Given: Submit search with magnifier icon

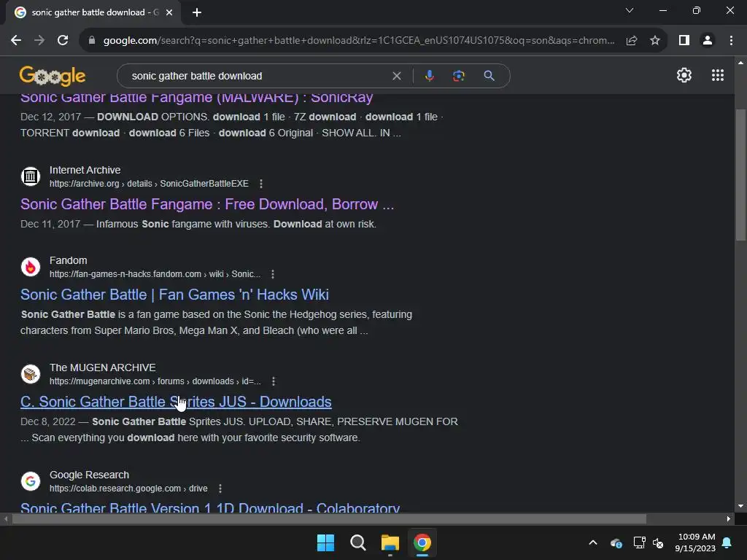Looking at the screenshot, I should coord(489,76).
